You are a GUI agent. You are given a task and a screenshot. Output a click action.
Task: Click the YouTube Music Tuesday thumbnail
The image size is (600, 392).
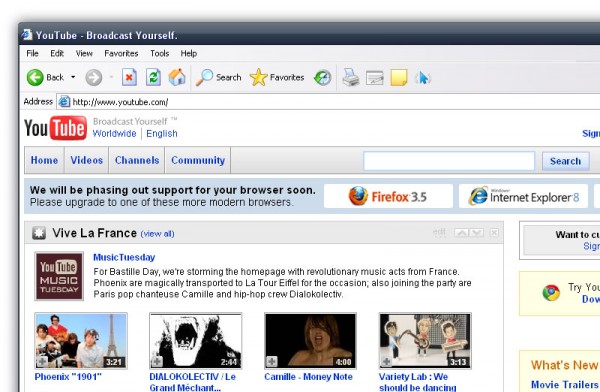59,276
